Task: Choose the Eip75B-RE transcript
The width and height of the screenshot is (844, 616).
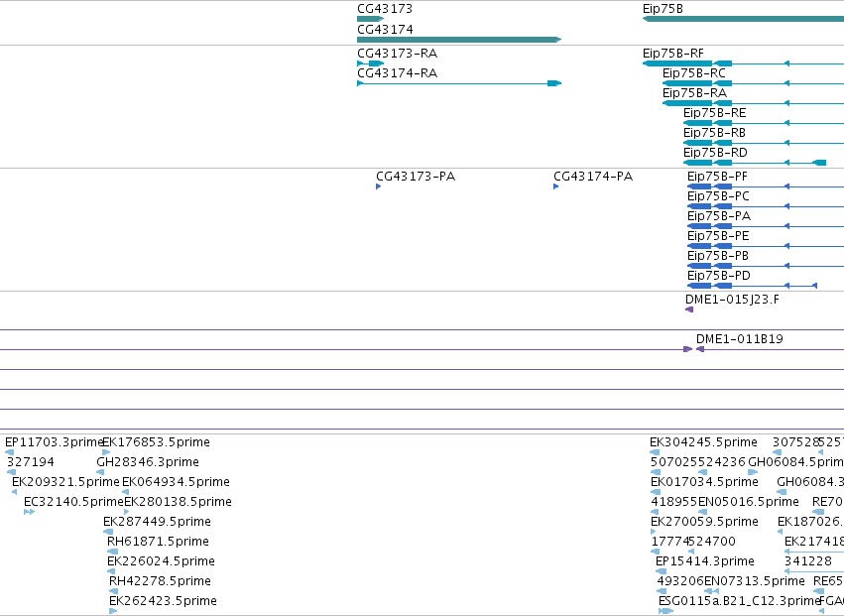Action: click(x=715, y=113)
